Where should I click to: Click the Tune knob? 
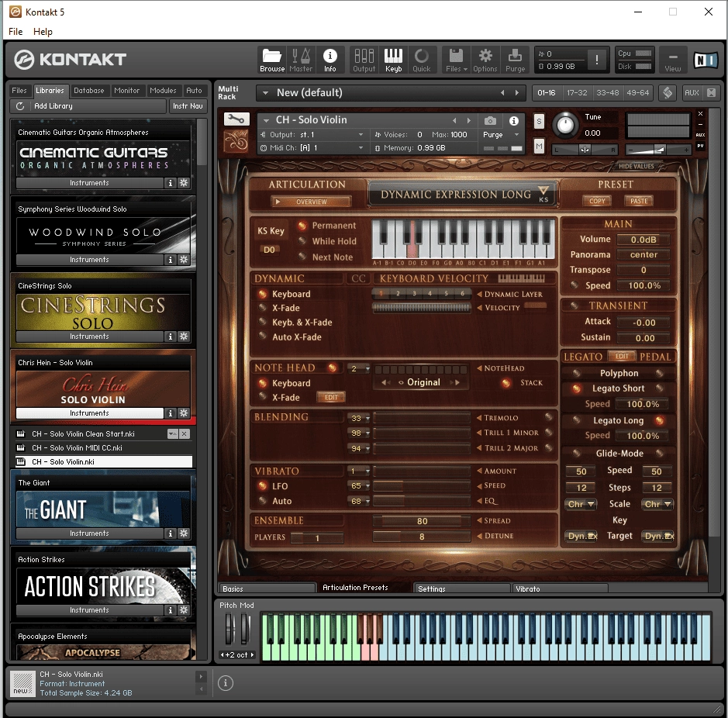pyautogui.click(x=565, y=125)
